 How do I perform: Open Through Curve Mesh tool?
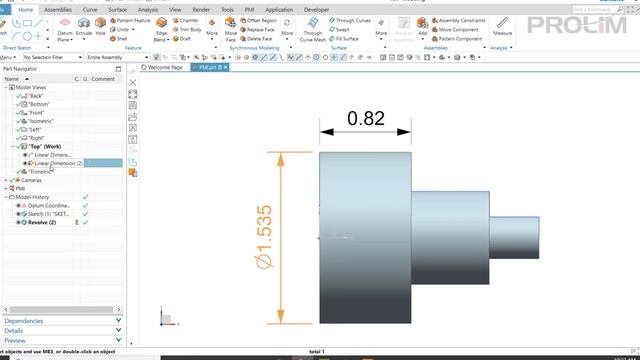[x=313, y=29]
